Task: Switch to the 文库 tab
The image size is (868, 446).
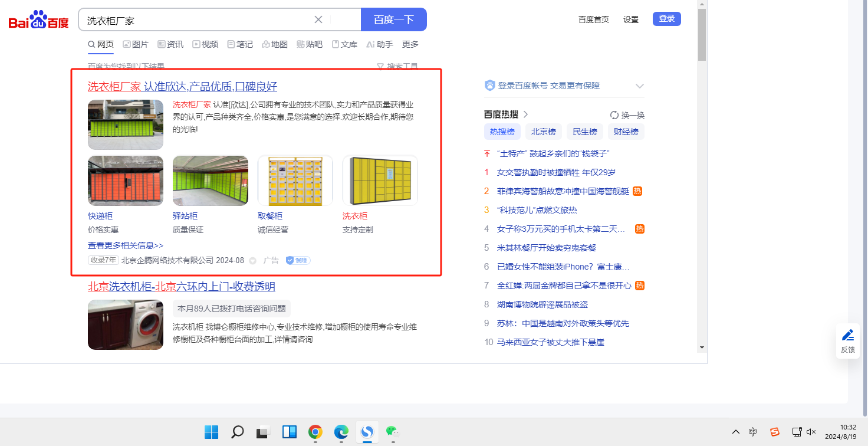Action: [344, 44]
